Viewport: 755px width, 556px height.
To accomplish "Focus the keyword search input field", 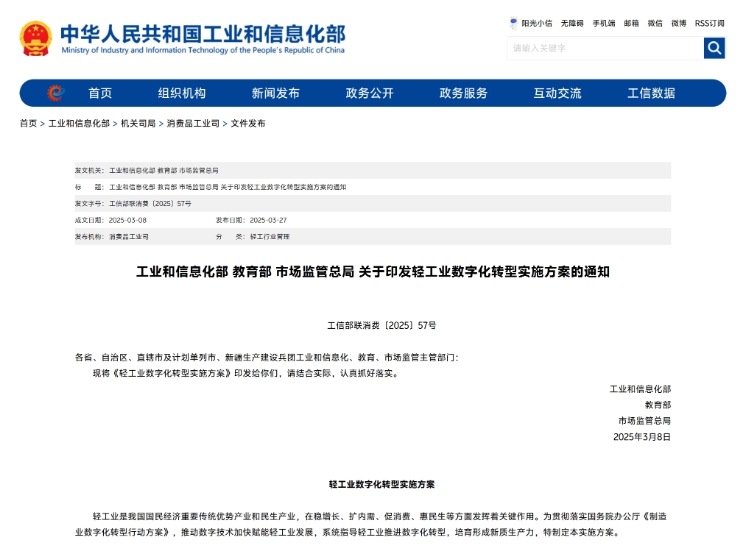I will (x=605, y=48).
